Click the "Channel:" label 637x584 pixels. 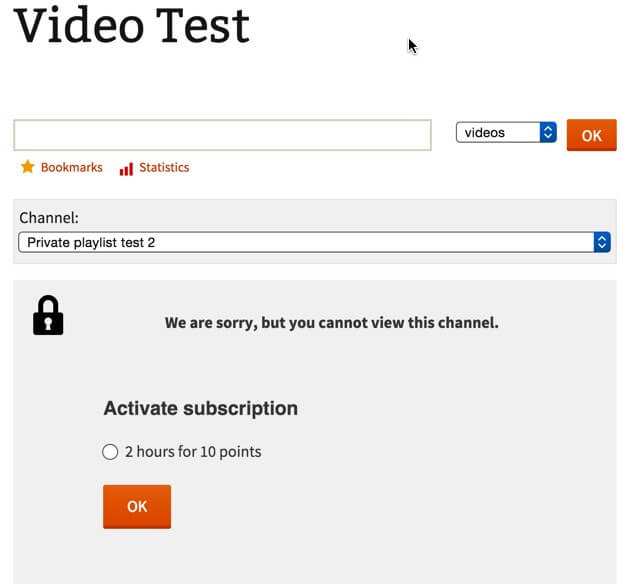(x=49, y=217)
